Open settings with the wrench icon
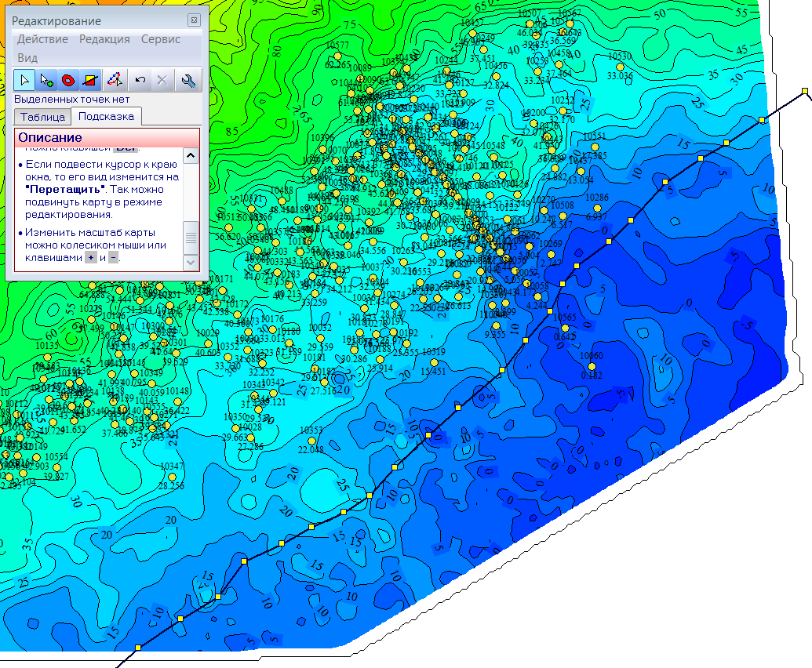This screenshot has width=812, height=668. click(x=188, y=80)
